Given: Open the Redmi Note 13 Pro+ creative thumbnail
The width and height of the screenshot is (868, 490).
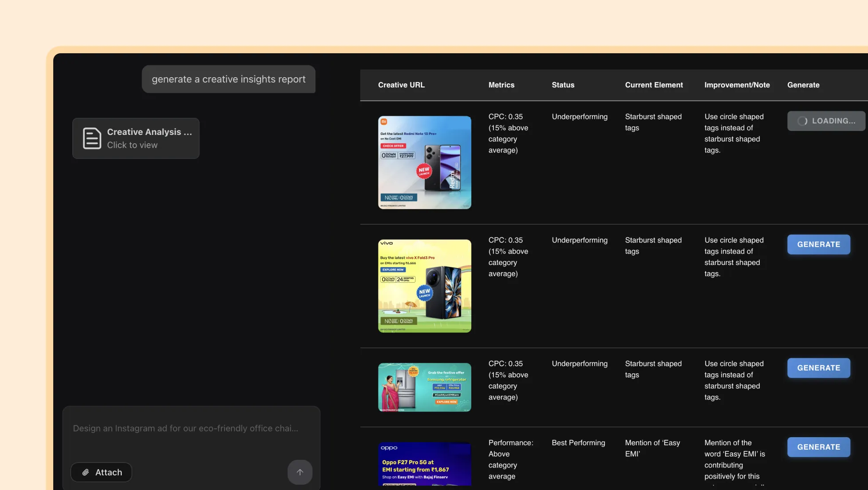Looking at the screenshot, I should (425, 162).
